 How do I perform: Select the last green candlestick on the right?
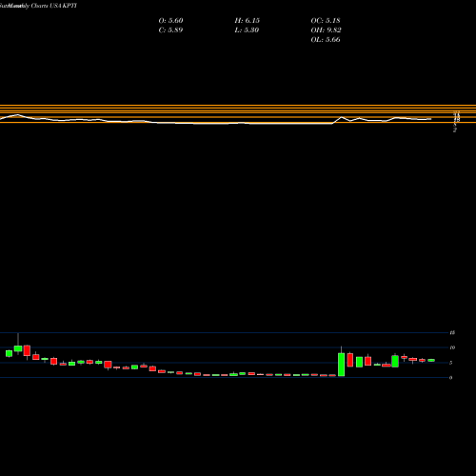point(431,360)
